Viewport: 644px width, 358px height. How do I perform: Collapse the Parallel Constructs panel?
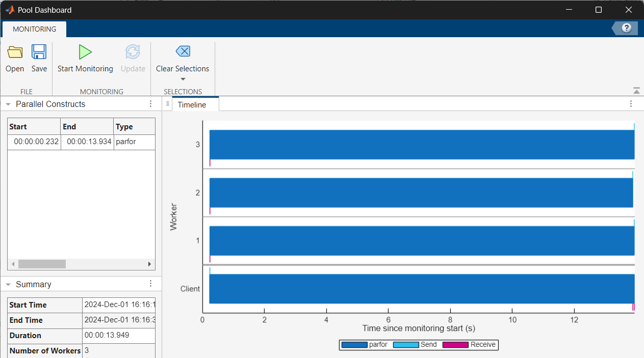coord(8,103)
